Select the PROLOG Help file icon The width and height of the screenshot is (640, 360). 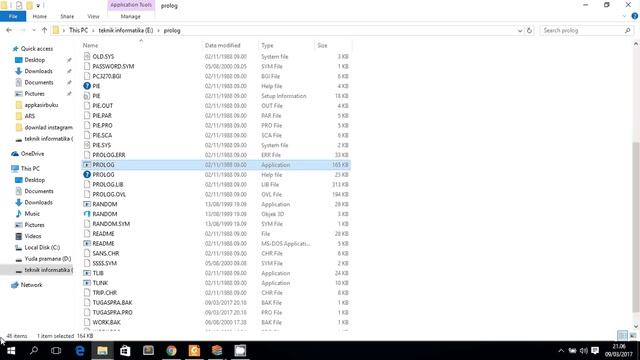click(x=87, y=175)
